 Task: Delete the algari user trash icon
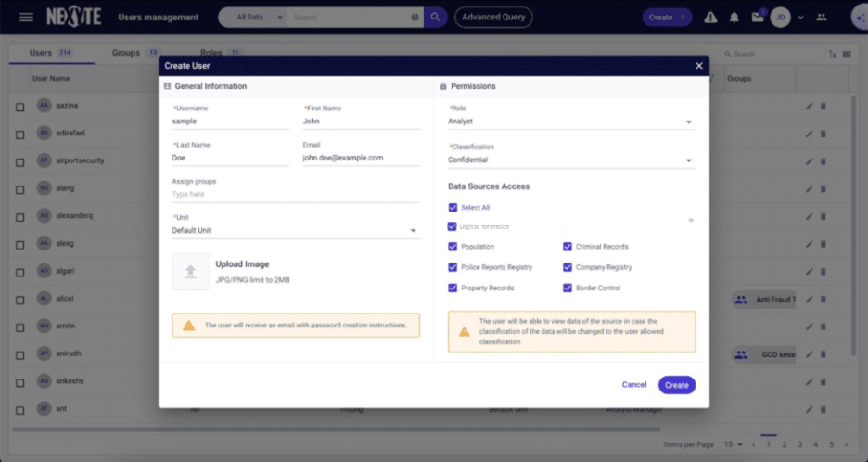coord(823,272)
